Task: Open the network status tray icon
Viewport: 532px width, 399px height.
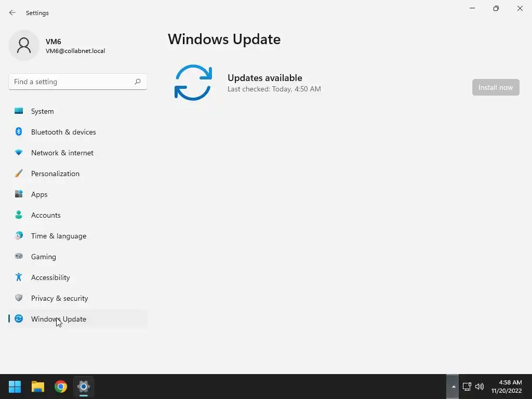Action: coord(467,387)
